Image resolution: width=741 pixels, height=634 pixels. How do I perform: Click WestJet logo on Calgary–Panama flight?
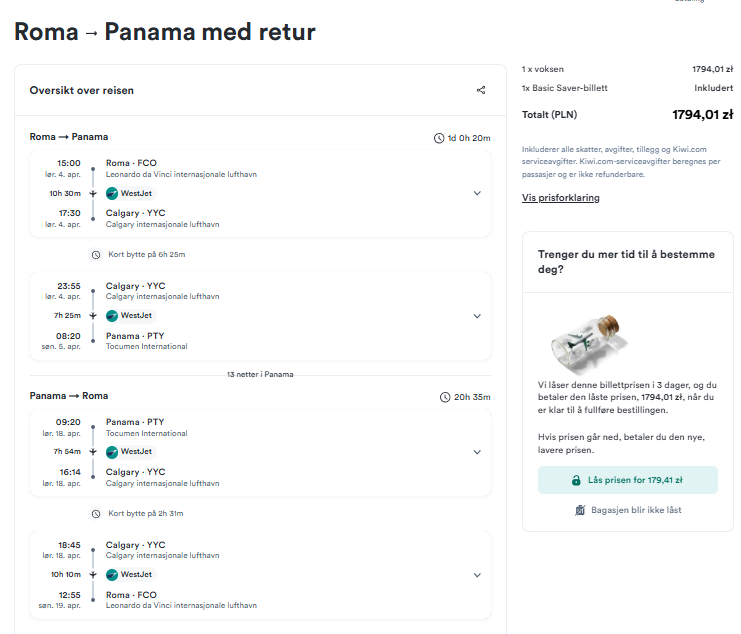(x=112, y=316)
